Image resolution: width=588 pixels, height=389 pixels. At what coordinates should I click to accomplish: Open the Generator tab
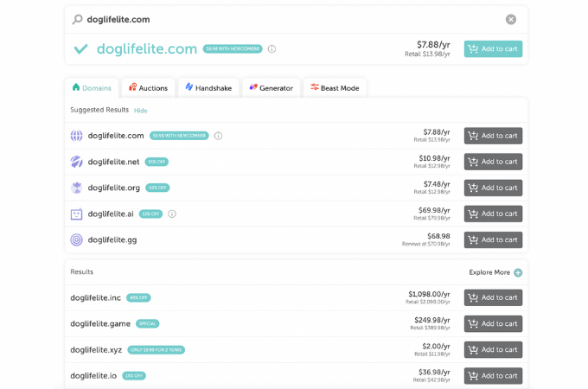coord(272,88)
